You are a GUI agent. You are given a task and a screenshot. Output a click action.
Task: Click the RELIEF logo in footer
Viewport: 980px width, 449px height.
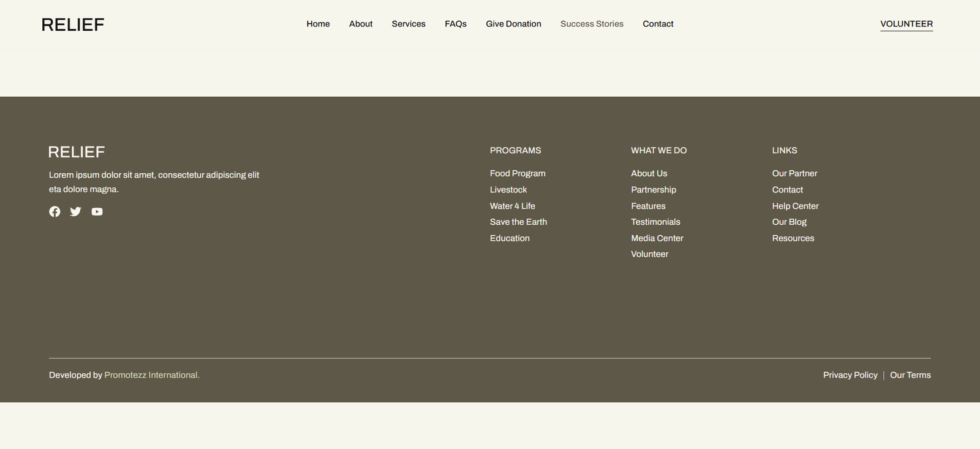[x=77, y=152]
